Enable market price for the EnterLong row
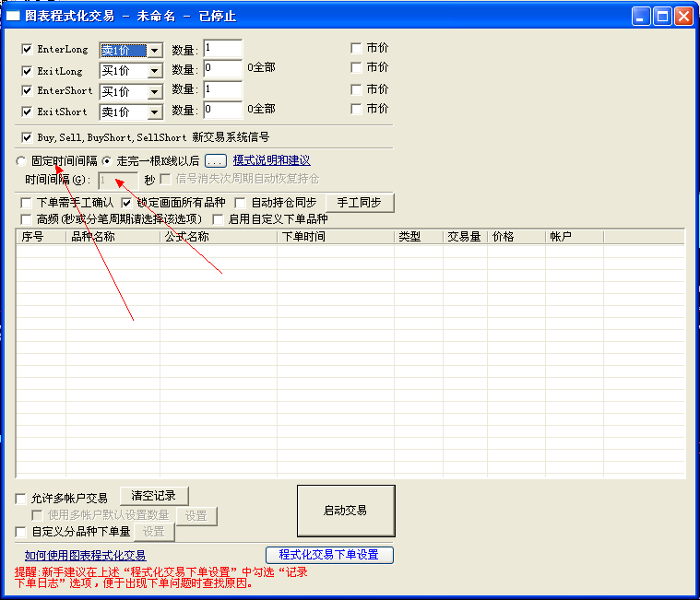 pos(356,48)
